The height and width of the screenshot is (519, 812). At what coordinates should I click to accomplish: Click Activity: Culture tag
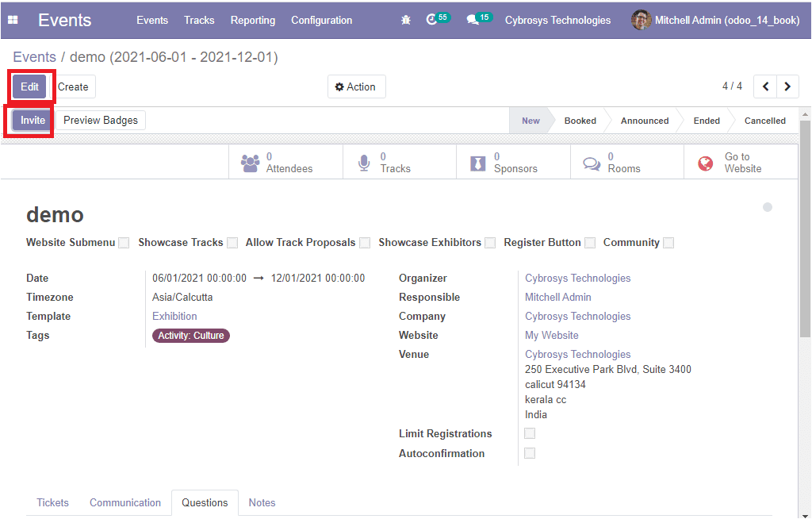pos(190,336)
